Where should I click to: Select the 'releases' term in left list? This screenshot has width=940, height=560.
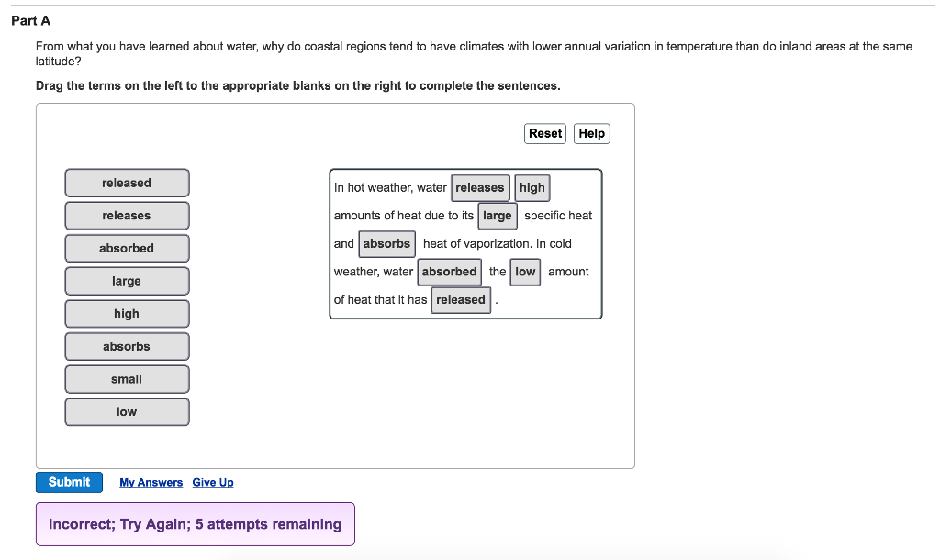pyautogui.click(x=127, y=216)
